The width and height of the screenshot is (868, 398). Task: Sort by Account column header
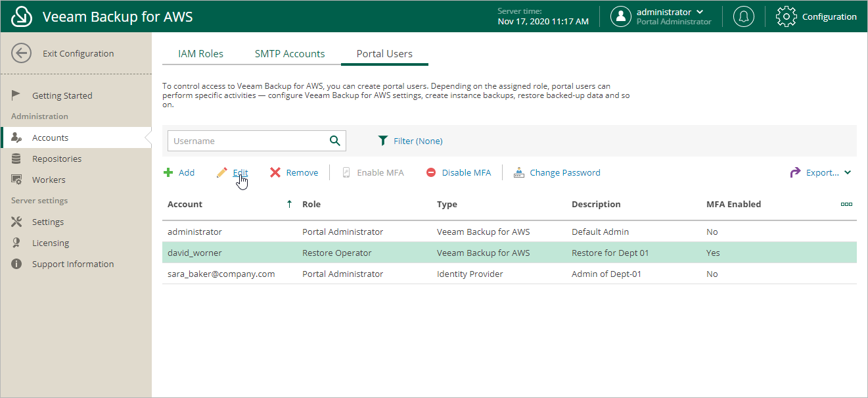click(x=185, y=204)
